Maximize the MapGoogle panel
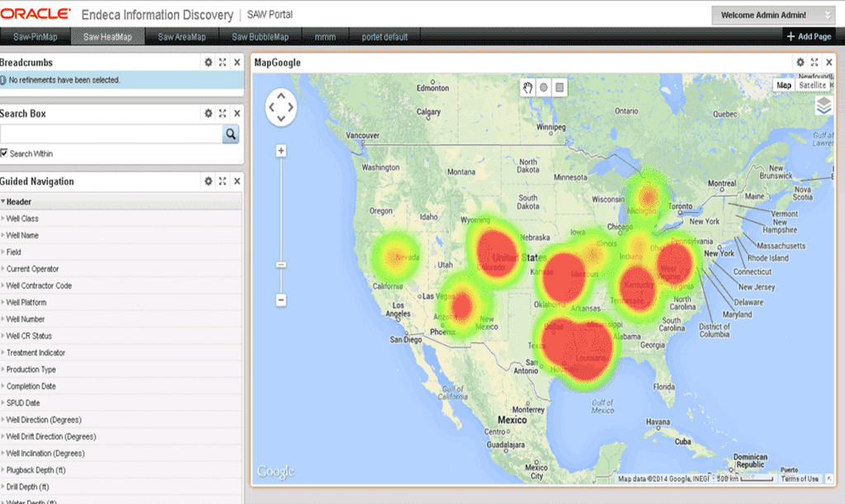 tap(814, 63)
